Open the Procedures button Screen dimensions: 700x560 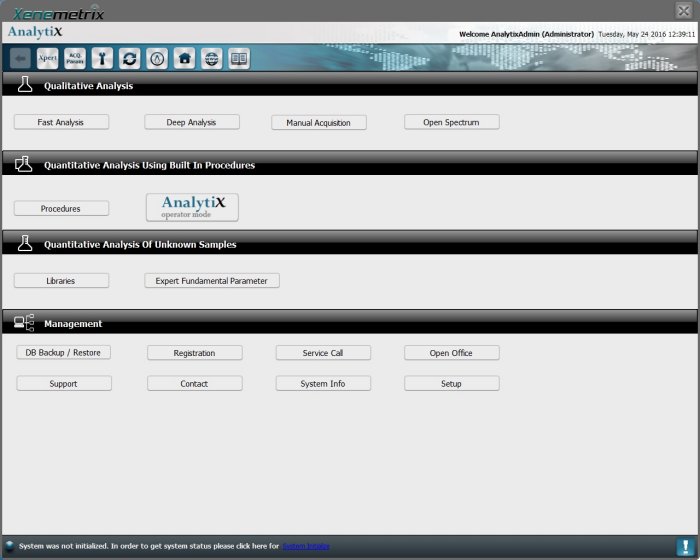[61, 208]
